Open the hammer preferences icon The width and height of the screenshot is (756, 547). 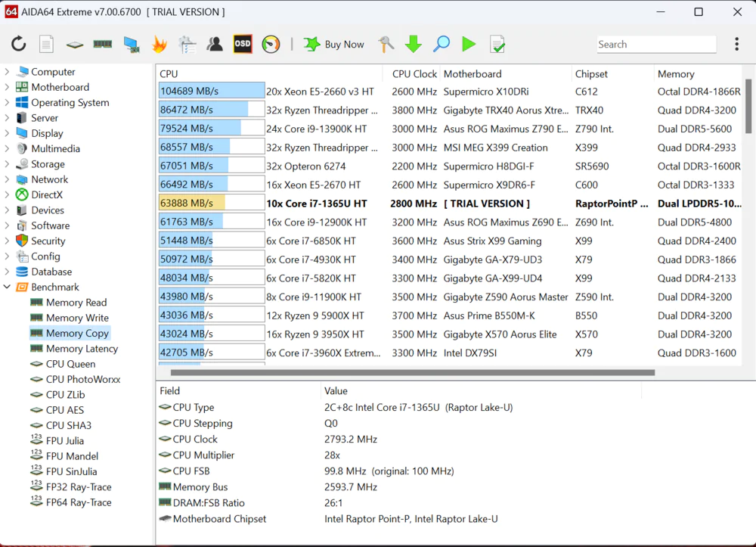point(386,45)
